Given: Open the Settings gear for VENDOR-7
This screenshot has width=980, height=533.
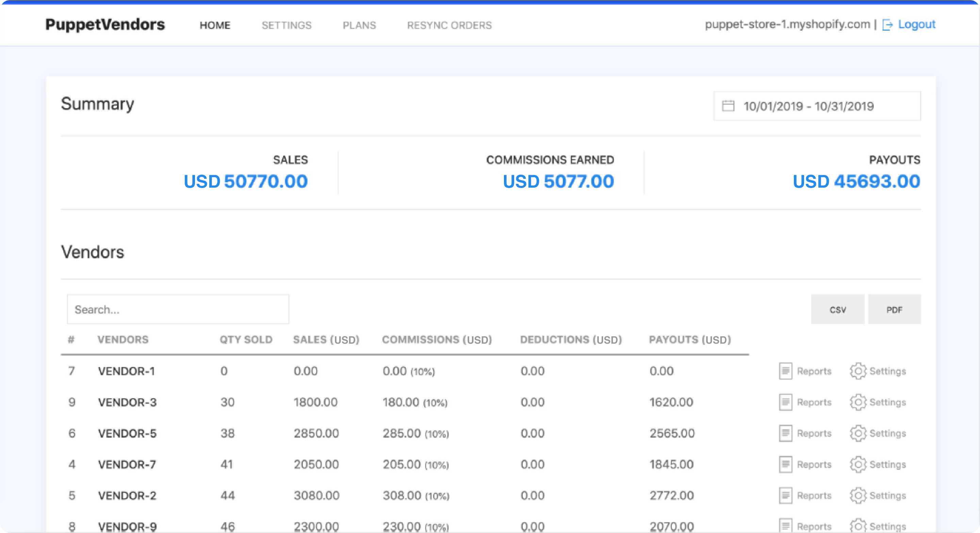Looking at the screenshot, I should [858, 465].
